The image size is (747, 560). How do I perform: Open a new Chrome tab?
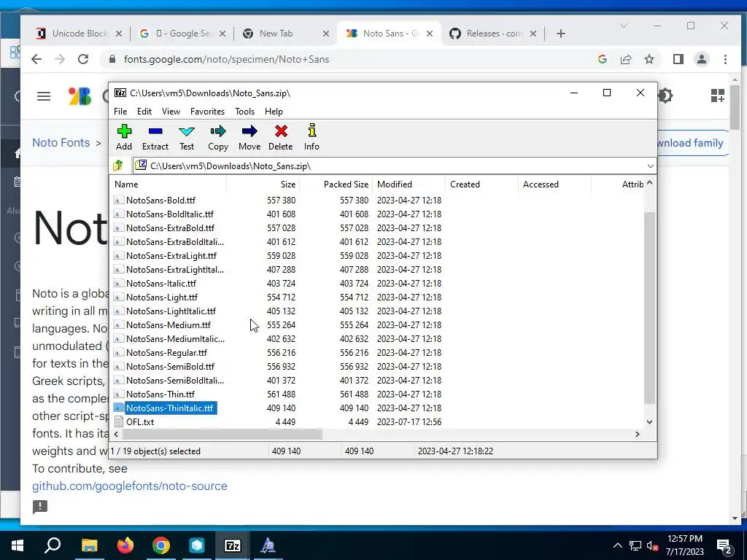click(561, 34)
